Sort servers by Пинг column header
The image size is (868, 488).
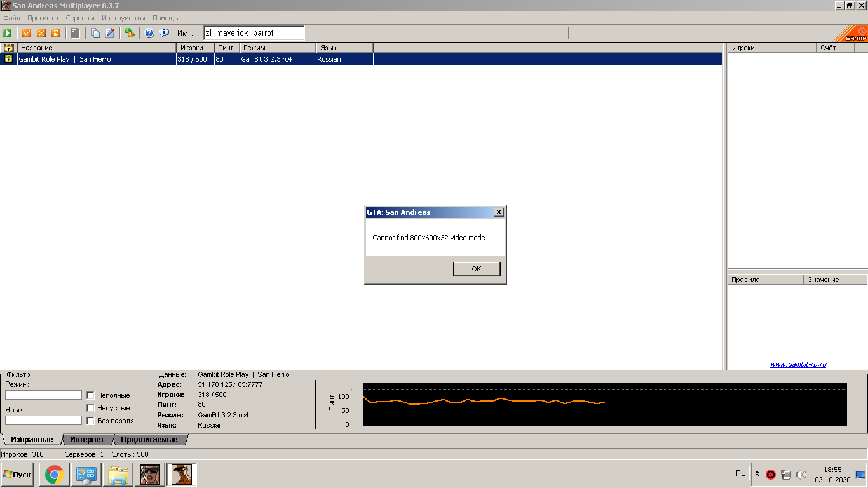pos(227,48)
